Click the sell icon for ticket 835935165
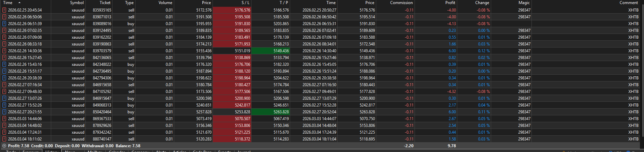The height and width of the screenshot is (152, 644). point(4,10)
